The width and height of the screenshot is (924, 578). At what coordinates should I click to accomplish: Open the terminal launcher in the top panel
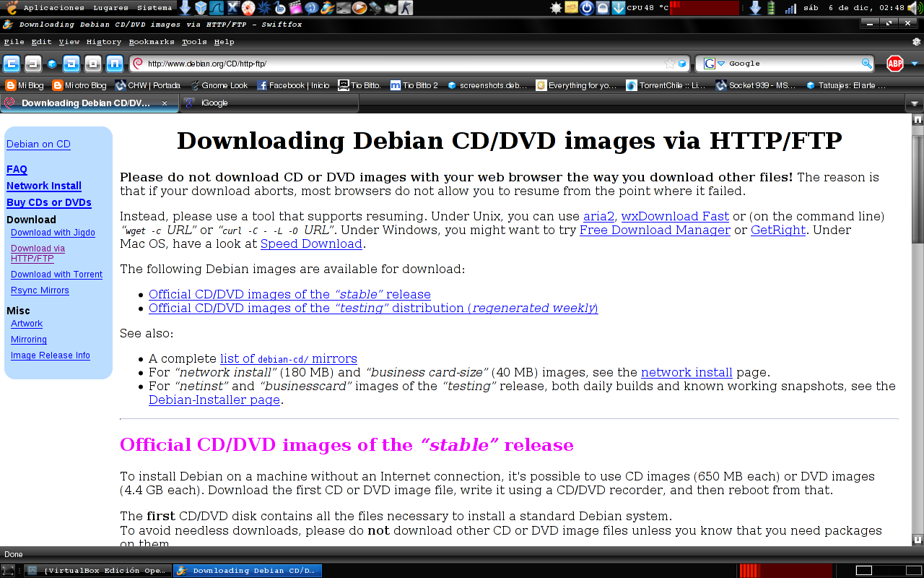(342, 8)
